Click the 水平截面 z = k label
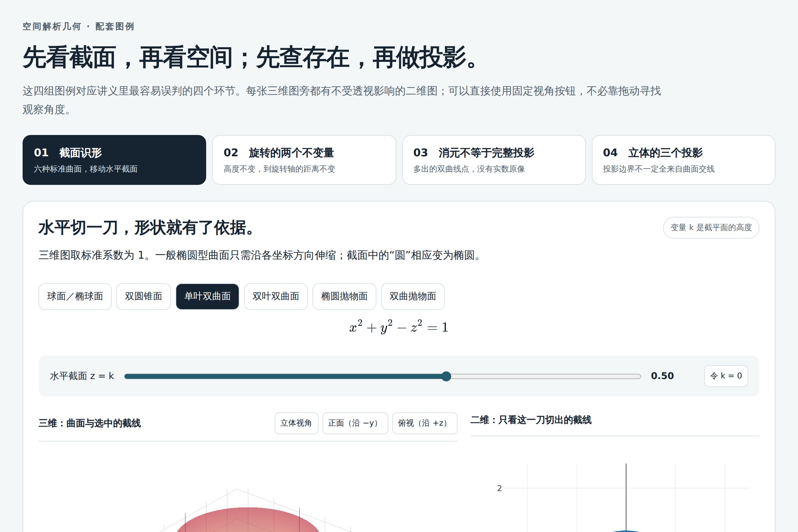This screenshot has width=798, height=532. [82, 376]
